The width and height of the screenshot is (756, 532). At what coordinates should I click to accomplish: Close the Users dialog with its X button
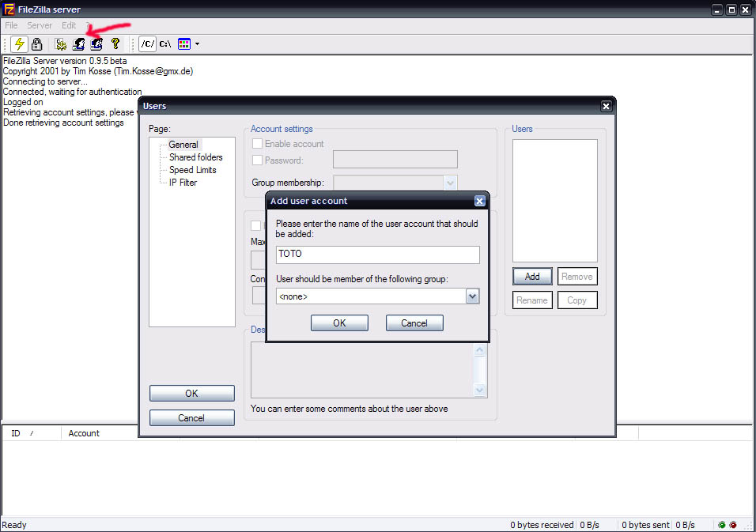[606, 106]
